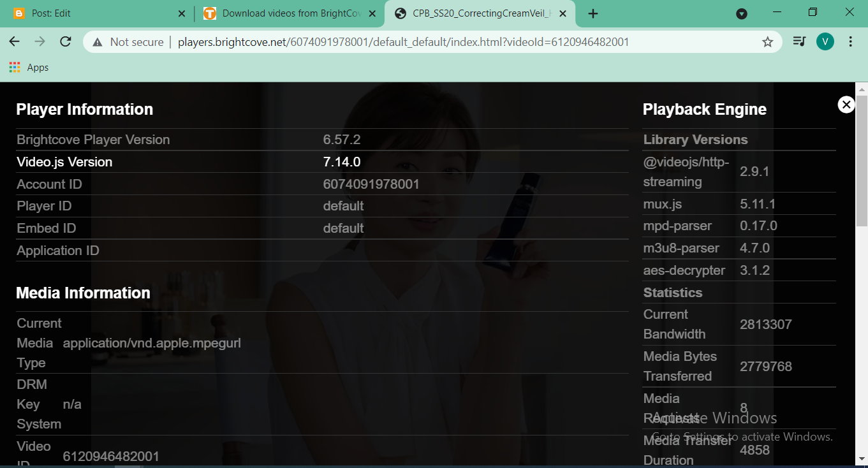Click the Player Information heading

84,109
